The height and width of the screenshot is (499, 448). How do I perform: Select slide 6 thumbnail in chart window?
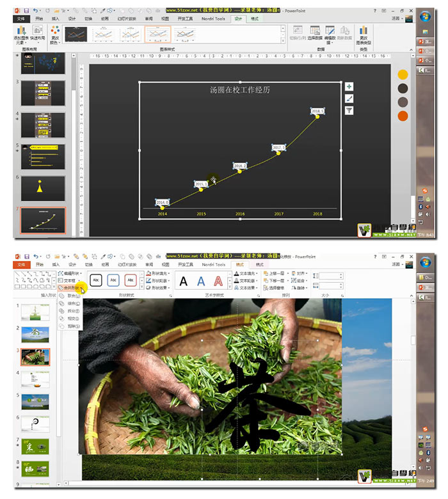(43, 188)
